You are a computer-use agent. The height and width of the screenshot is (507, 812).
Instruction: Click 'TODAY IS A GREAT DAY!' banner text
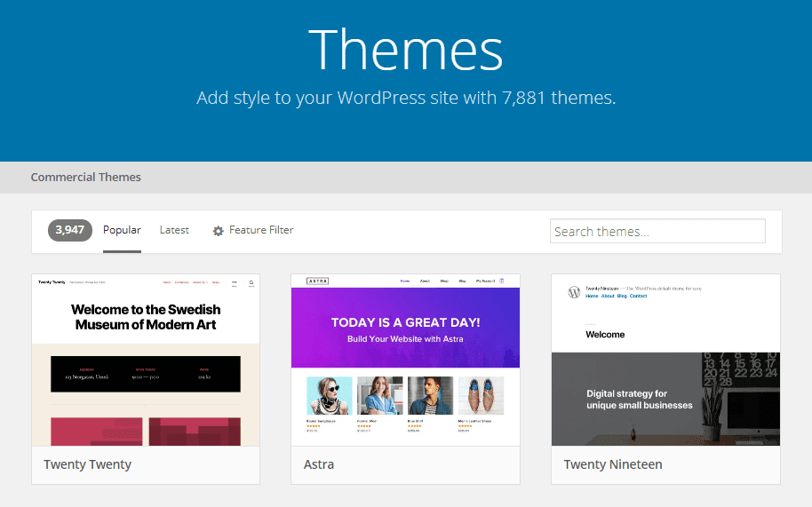click(405, 322)
